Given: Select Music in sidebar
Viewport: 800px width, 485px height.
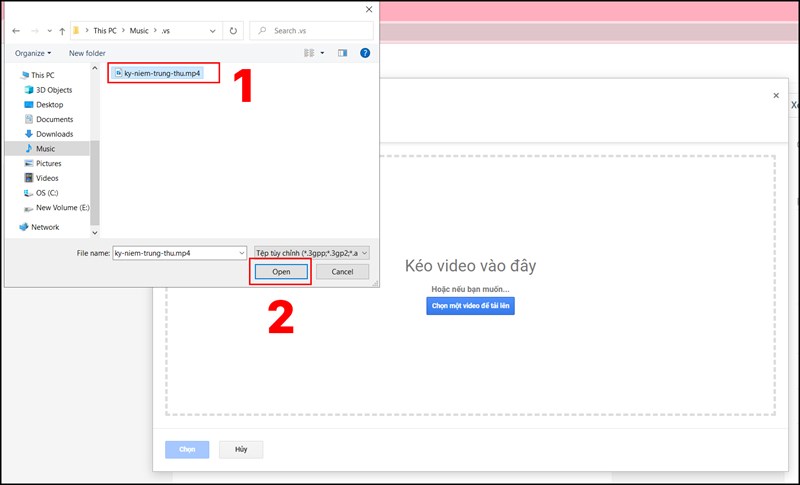Looking at the screenshot, I should (x=47, y=149).
